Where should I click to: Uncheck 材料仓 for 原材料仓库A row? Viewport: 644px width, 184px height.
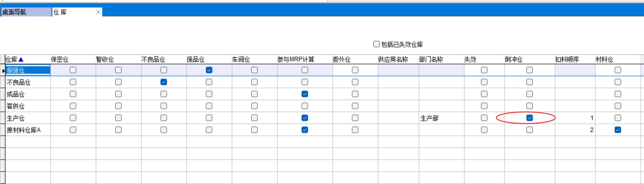[618, 130]
